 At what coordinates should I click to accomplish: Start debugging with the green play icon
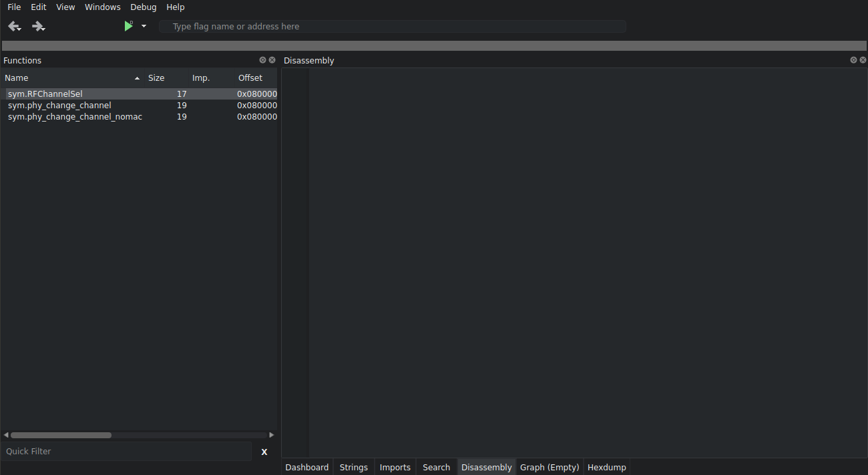point(128,25)
